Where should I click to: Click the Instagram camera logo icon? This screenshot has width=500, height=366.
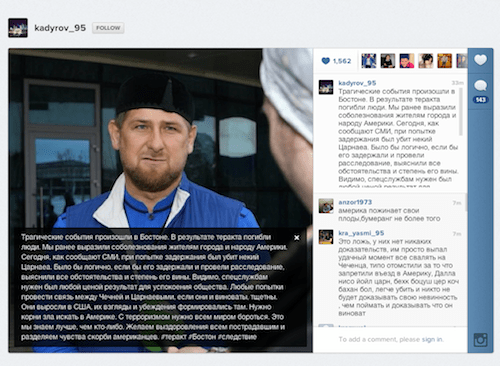(x=480, y=340)
